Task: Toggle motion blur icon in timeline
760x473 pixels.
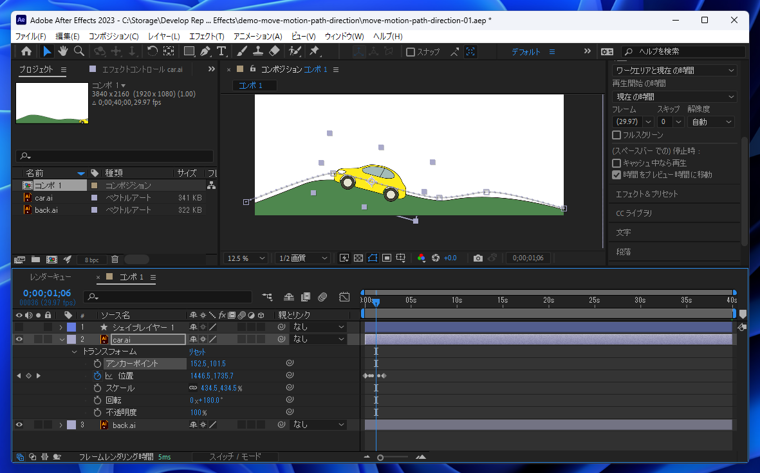Action: click(x=322, y=297)
